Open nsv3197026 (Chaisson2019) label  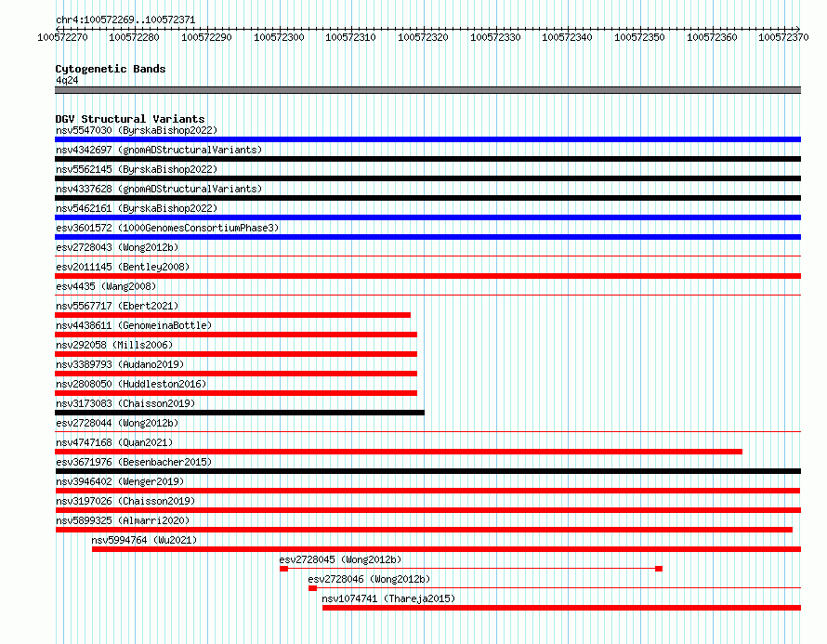(125, 501)
